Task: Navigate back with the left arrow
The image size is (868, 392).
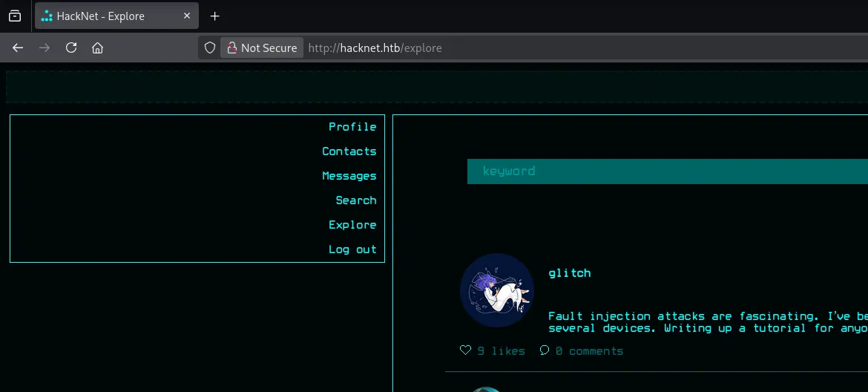Action: click(18, 48)
